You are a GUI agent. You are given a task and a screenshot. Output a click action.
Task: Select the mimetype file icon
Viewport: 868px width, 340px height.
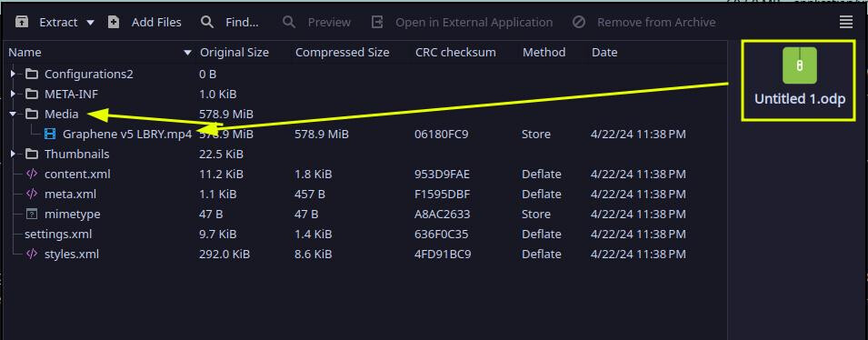pyautogui.click(x=32, y=214)
